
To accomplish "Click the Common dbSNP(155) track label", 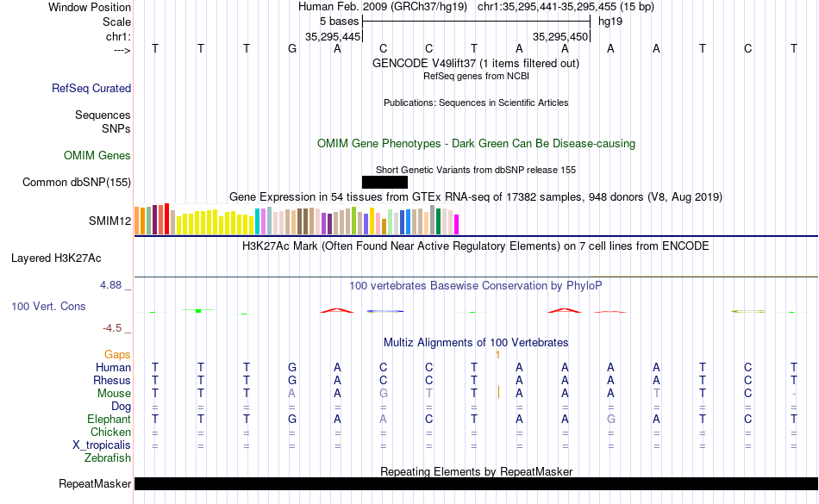I will (76, 182).
